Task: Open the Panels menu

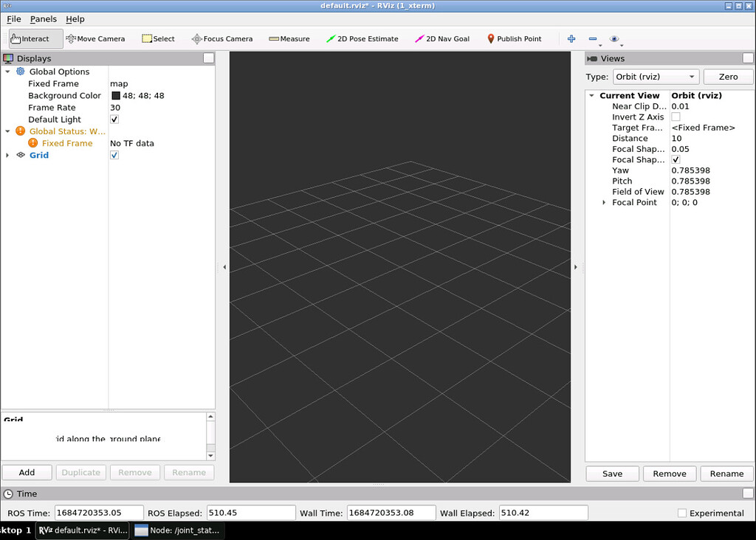Action: tap(44, 18)
